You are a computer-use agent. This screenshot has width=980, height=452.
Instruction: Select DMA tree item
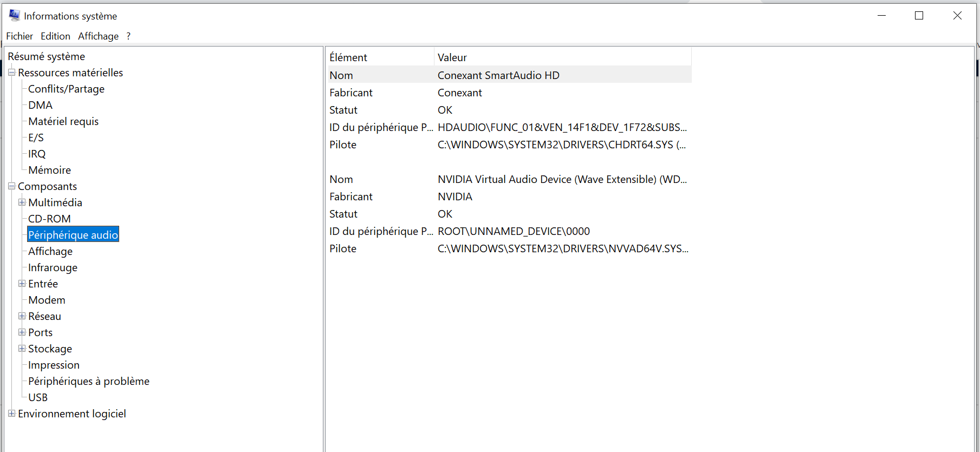point(40,105)
